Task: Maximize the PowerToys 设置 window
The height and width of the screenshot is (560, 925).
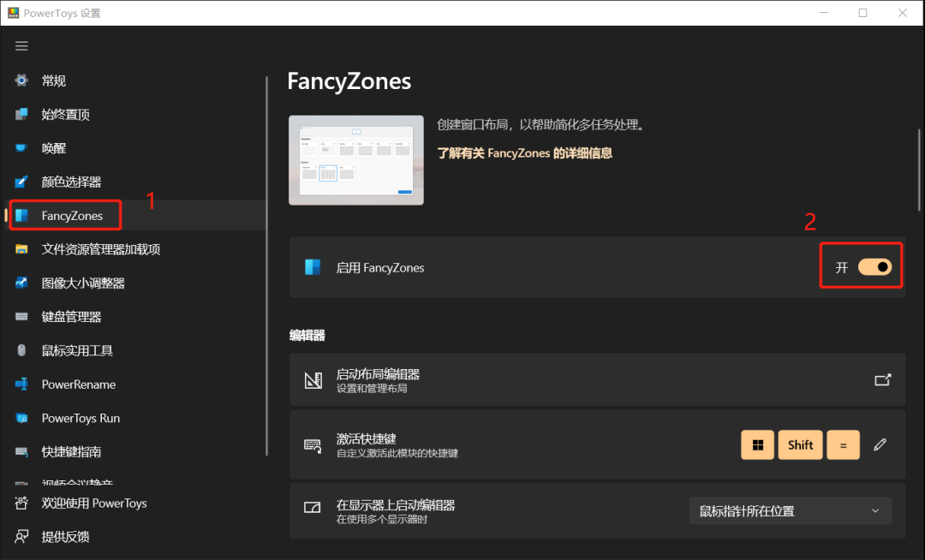Action: click(x=862, y=13)
